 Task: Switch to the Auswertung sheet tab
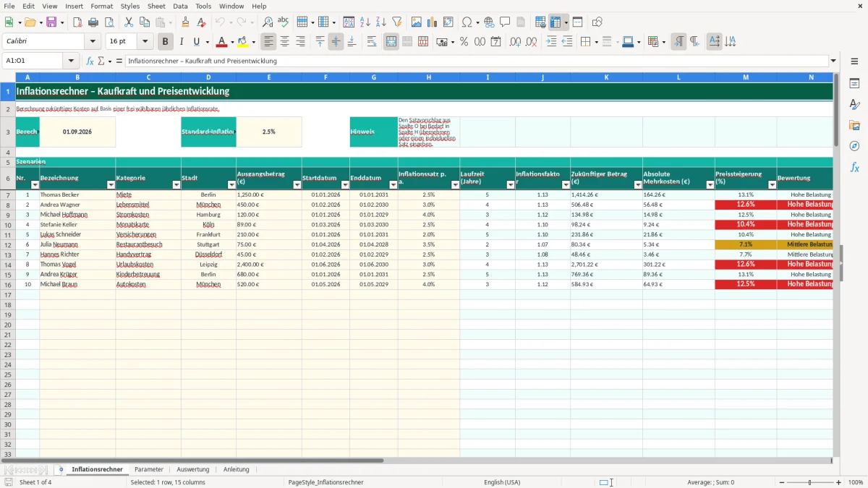coord(193,470)
